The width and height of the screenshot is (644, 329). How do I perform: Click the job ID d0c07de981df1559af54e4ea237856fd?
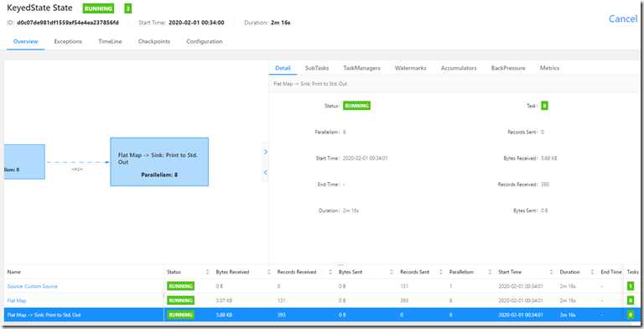[68, 23]
